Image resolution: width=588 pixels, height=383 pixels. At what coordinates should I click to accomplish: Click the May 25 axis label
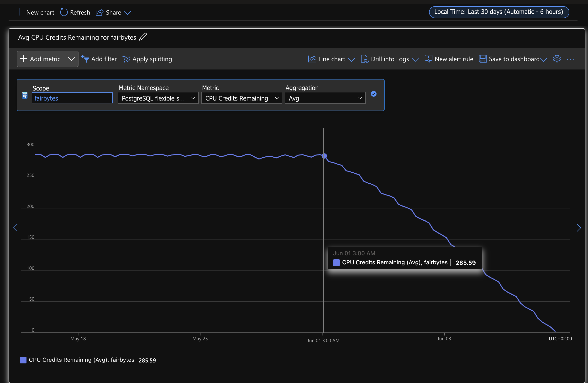(200, 339)
